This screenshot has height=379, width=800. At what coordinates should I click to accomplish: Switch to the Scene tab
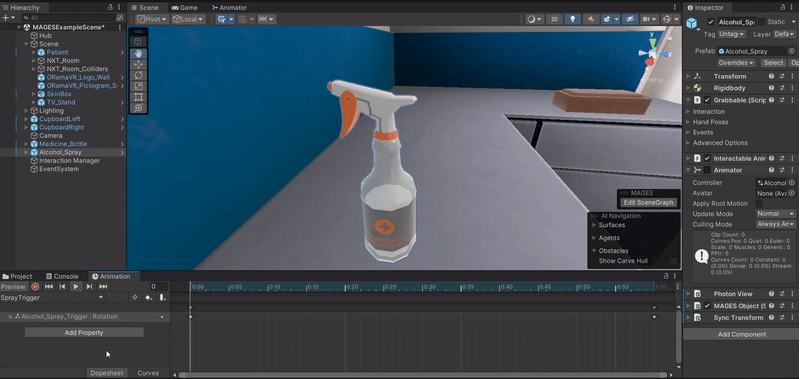[x=145, y=8]
